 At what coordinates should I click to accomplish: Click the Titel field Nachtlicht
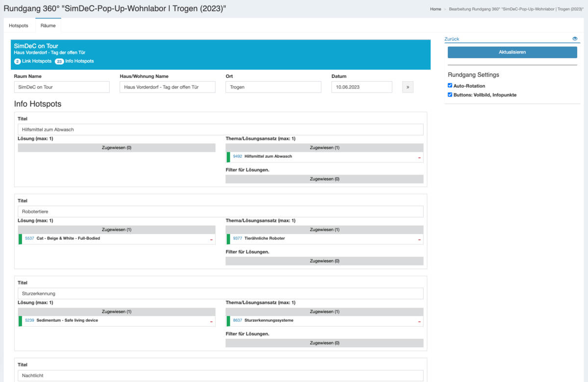click(220, 376)
